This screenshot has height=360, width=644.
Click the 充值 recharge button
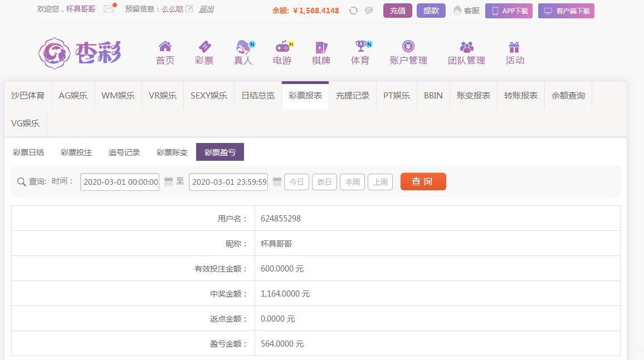[x=397, y=11]
